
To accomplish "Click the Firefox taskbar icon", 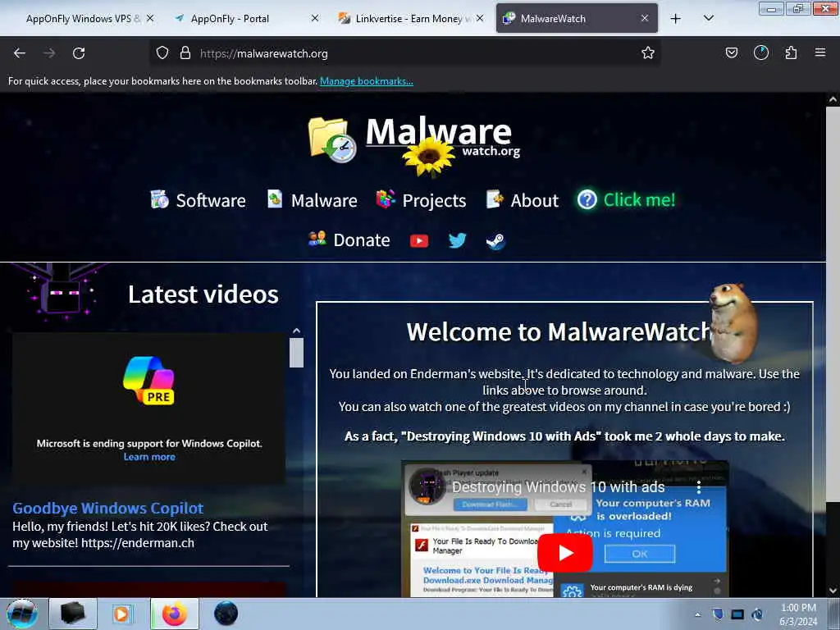I will pos(175,614).
